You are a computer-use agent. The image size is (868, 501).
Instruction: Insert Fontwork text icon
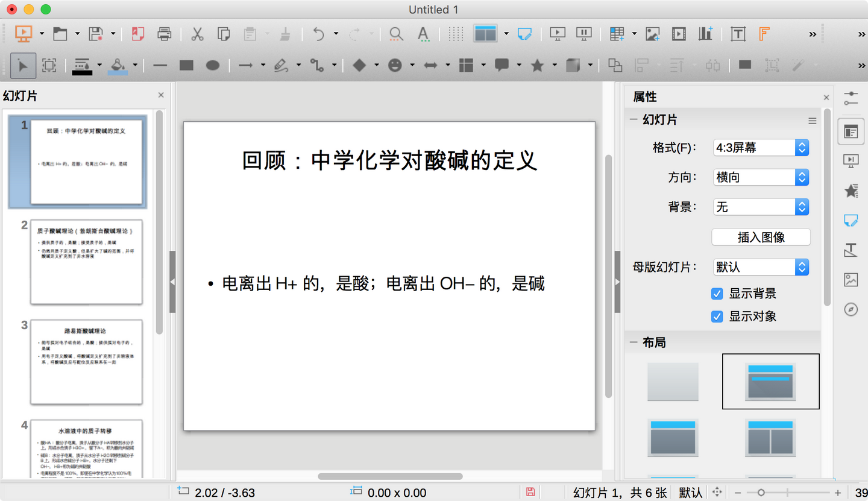coord(764,34)
